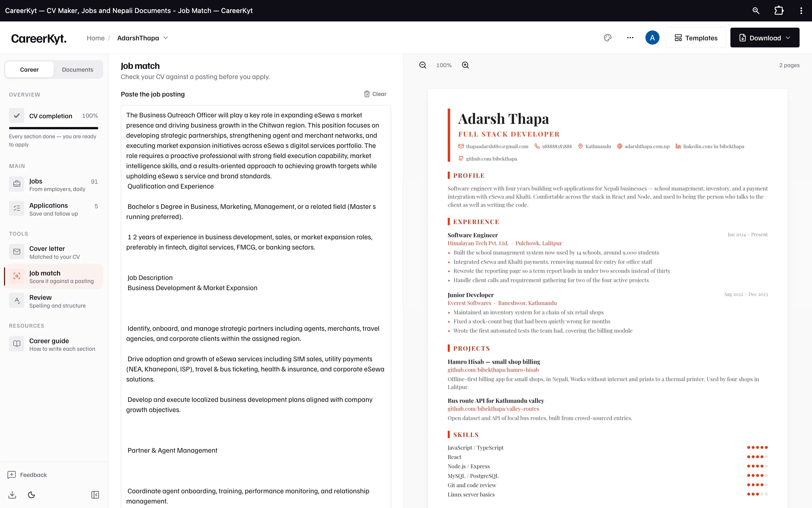The image size is (812, 508).
Task: Click the Applications checklist icon
Action: coord(16,209)
